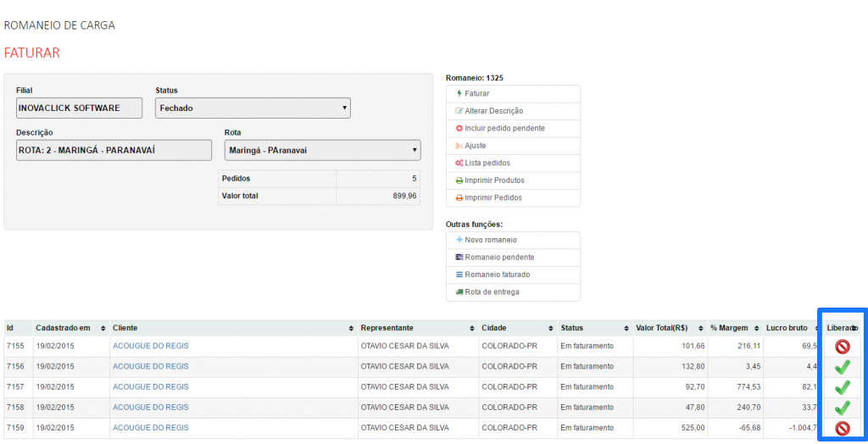Toggle the Liberado checkmark for order 7157

point(842,387)
